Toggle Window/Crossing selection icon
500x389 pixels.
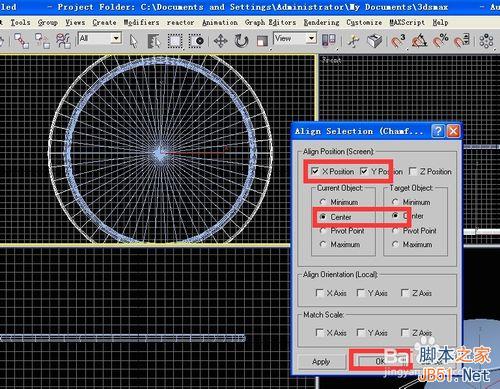click(196, 41)
